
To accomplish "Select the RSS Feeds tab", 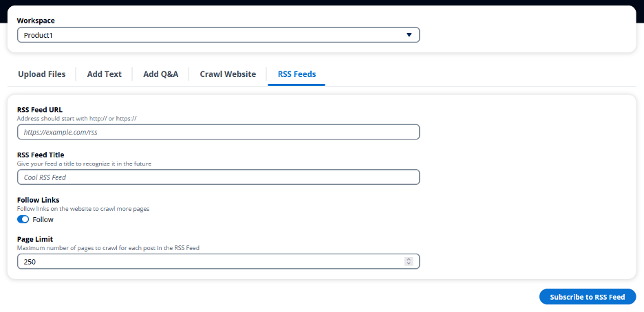I will 297,74.
